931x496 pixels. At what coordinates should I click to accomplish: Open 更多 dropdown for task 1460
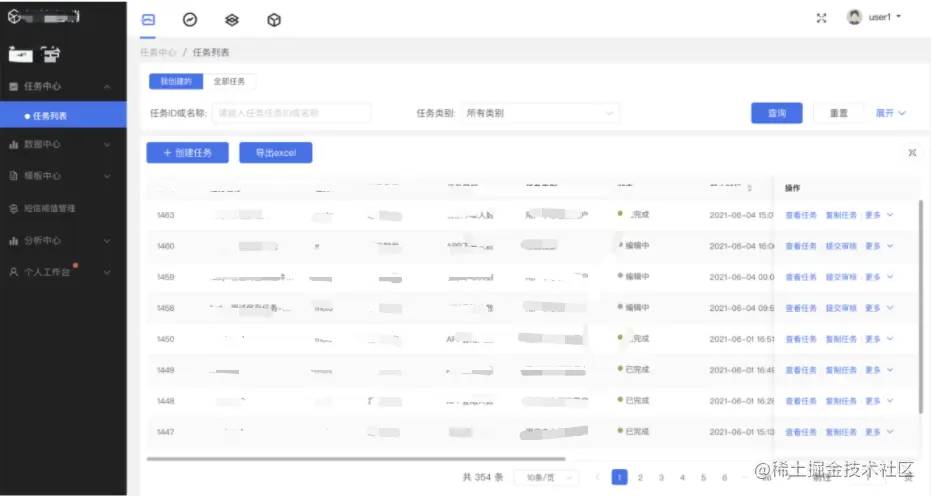(879, 246)
